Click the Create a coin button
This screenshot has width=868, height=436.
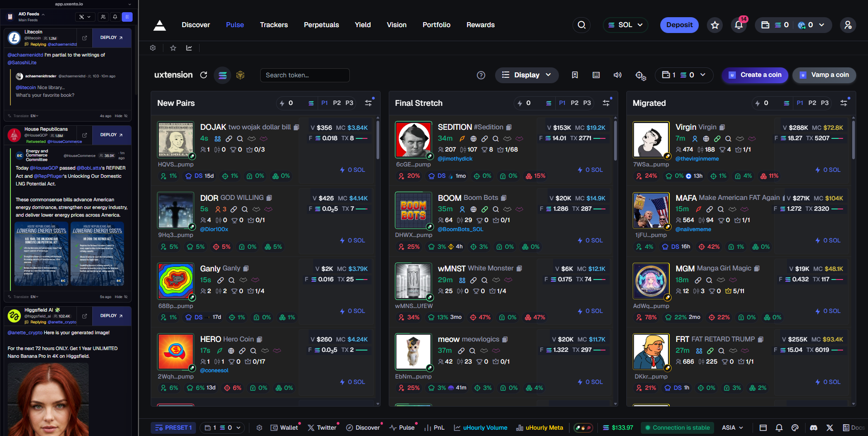(x=755, y=75)
